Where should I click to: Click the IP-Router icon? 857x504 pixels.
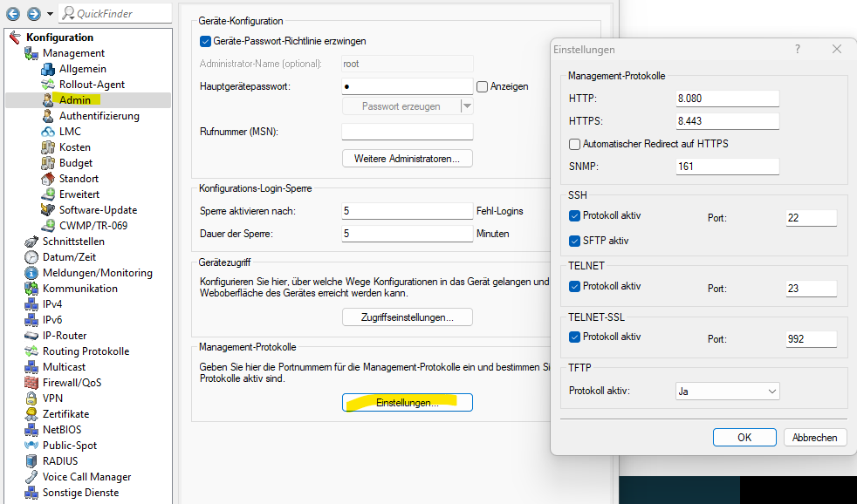[31, 336]
